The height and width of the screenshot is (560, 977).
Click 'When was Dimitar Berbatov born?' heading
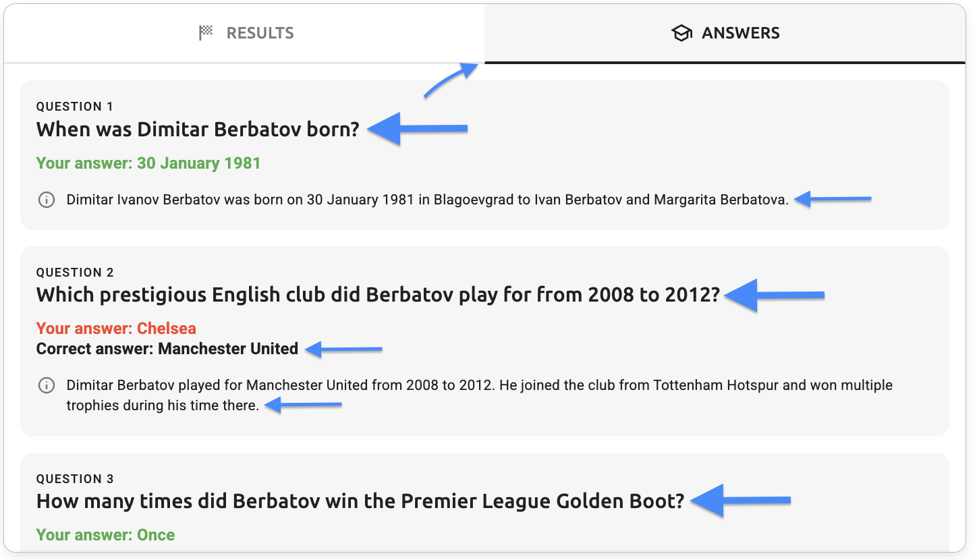(198, 129)
